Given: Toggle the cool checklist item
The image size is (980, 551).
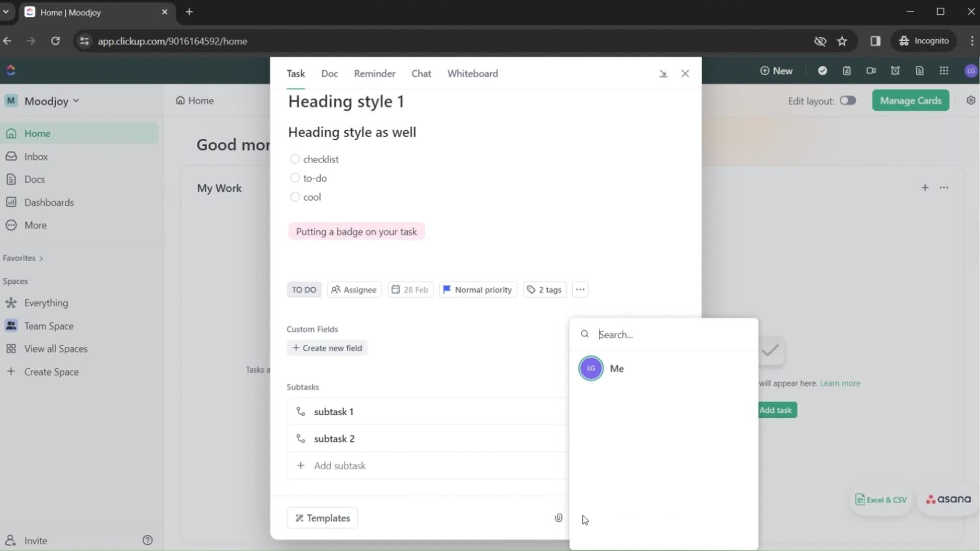Looking at the screenshot, I should (x=294, y=196).
